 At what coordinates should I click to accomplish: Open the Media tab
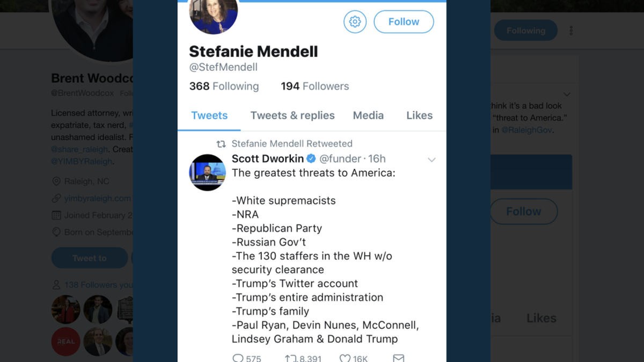click(368, 115)
